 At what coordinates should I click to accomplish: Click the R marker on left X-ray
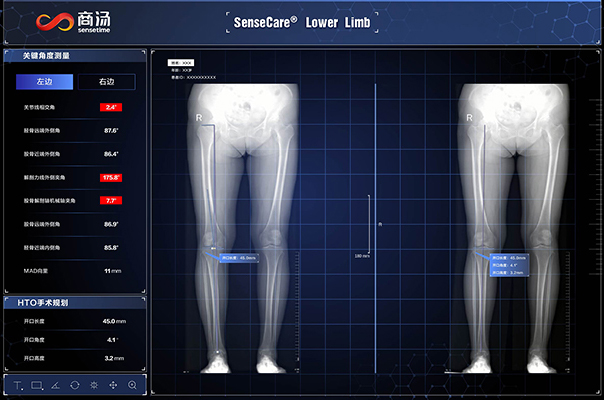coord(199,118)
